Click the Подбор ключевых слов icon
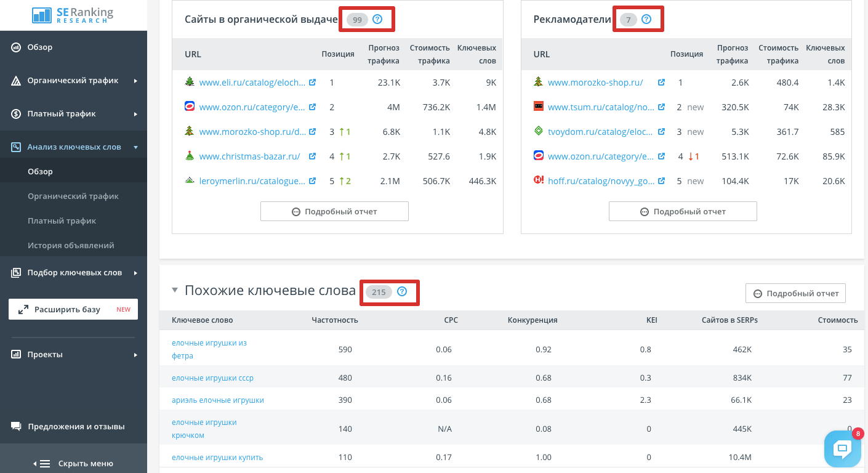Image resolution: width=868 pixels, height=473 pixels. pos(16,273)
